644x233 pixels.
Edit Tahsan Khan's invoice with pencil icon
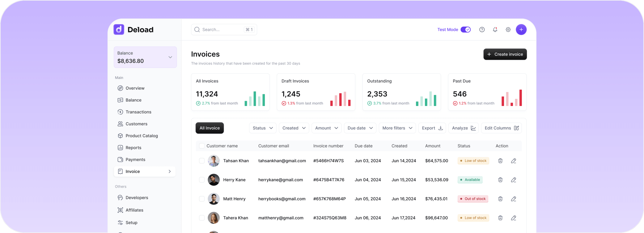coord(514,161)
